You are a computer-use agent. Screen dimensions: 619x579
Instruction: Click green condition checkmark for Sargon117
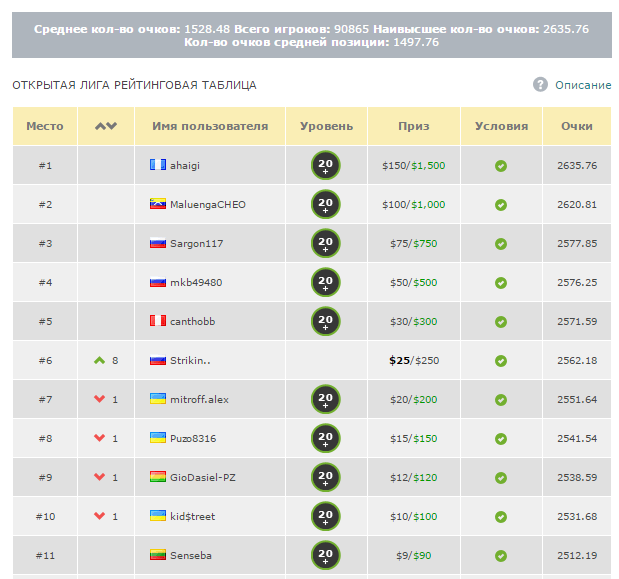[x=501, y=243]
